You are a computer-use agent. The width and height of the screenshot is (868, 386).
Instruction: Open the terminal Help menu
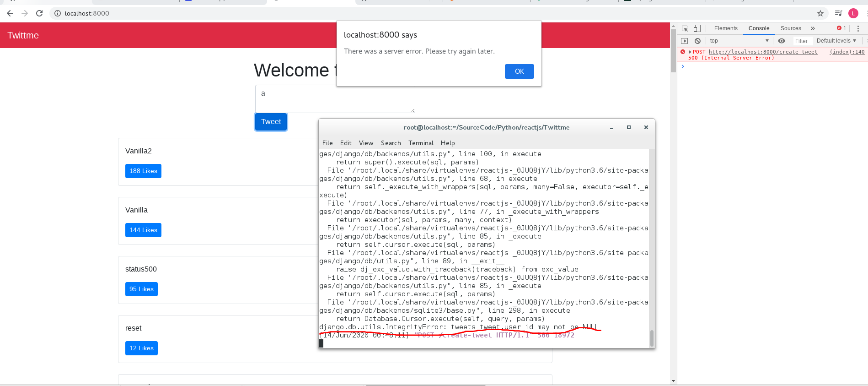point(448,143)
